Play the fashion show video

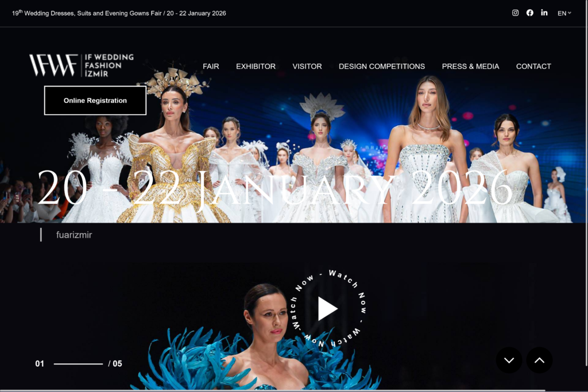[x=327, y=308]
